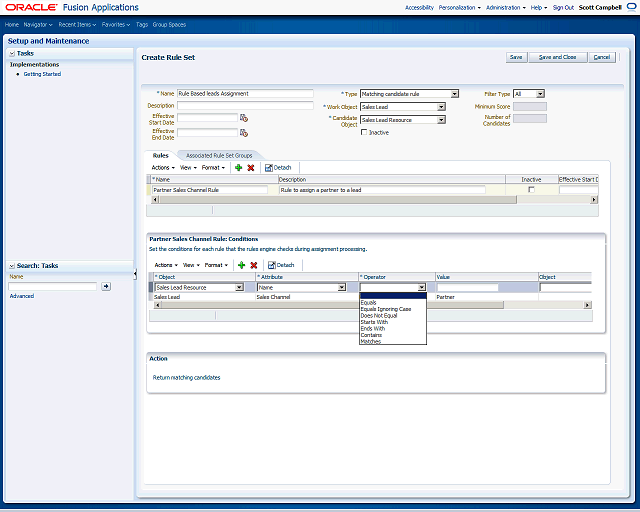Click the Sign Out link
This screenshot has height=512, width=640.
pyautogui.click(x=563, y=7)
